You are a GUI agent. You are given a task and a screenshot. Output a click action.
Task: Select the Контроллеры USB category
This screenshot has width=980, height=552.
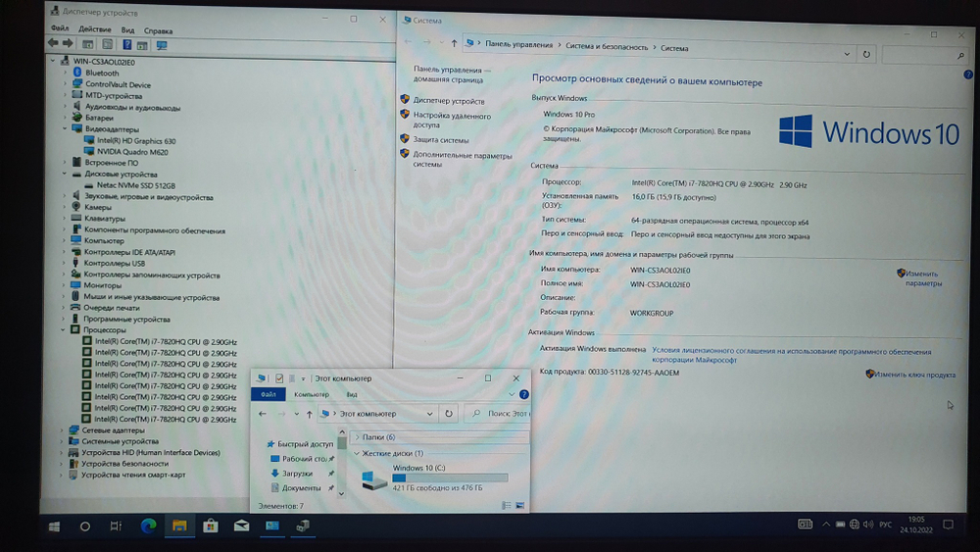point(115,263)
